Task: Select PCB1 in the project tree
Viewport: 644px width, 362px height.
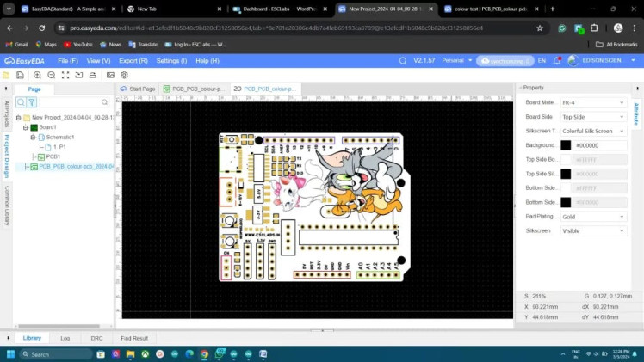Action: click(x=53, y=156)
